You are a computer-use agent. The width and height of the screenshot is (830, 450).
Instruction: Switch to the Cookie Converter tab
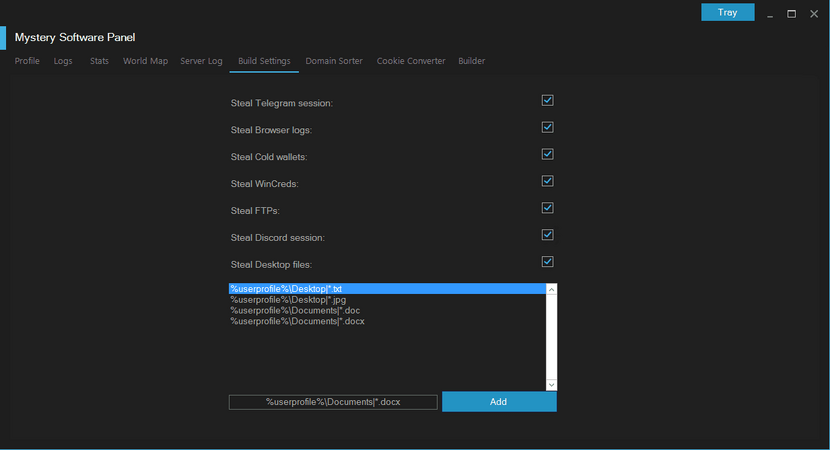pyautogui.click(x=411, y=61)
